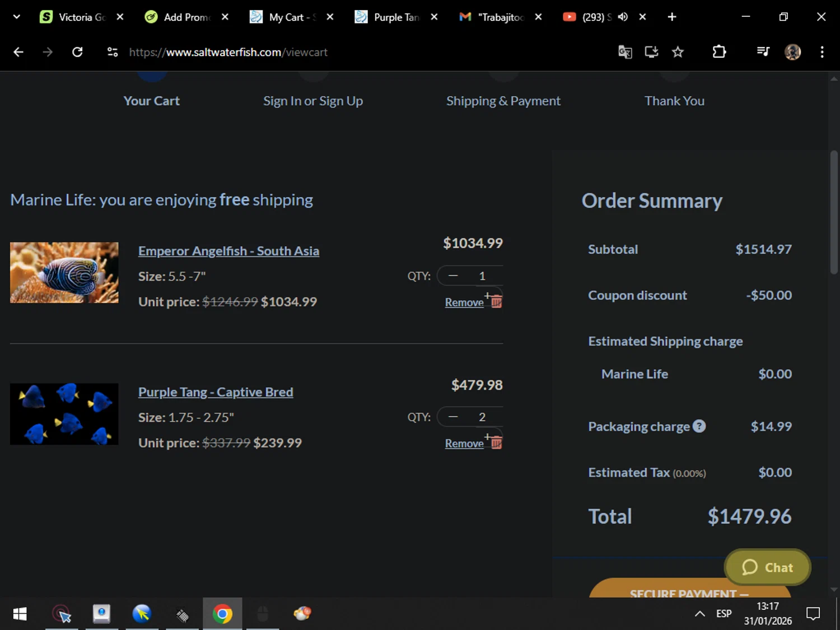Image resolution: width=840 pixels, height=630 pixels.
Task: Open the Chat widget
Action: tap(767, 567)
